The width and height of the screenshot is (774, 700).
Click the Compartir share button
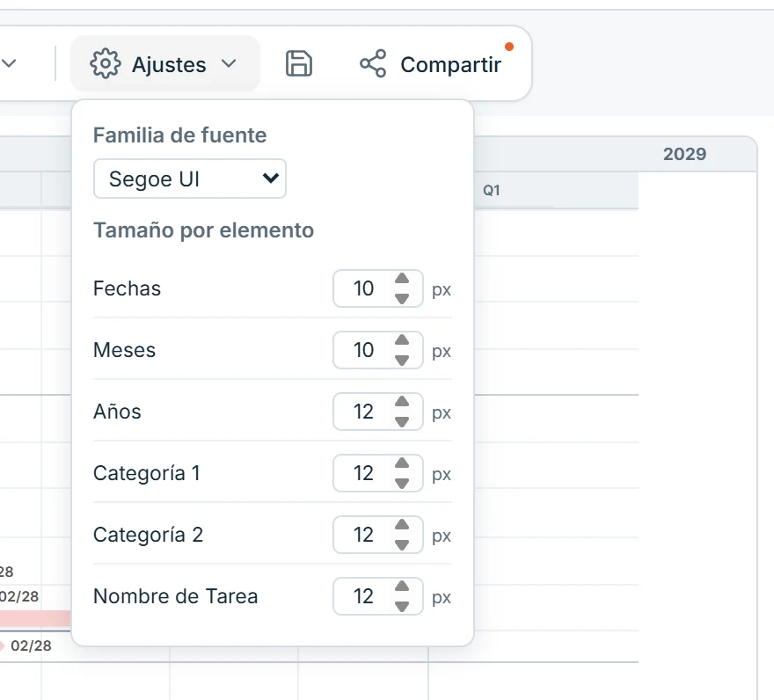click(x=430, y=64)
